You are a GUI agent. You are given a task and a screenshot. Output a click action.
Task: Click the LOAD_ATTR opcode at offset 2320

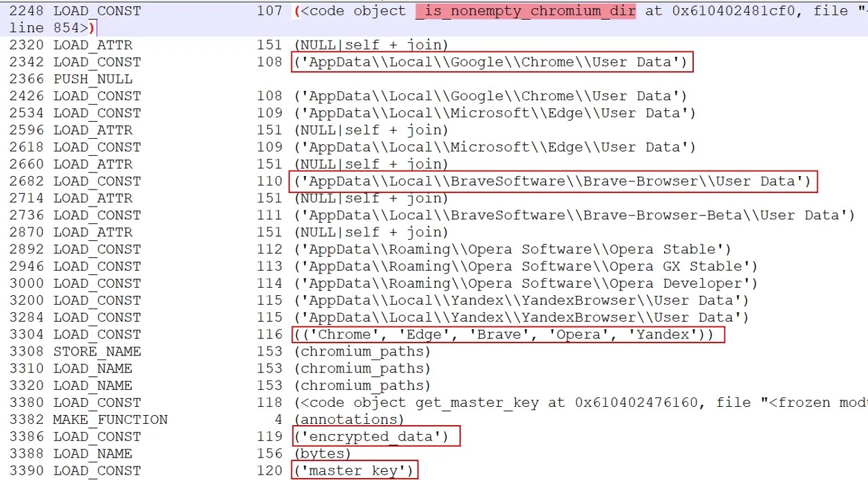93,45
